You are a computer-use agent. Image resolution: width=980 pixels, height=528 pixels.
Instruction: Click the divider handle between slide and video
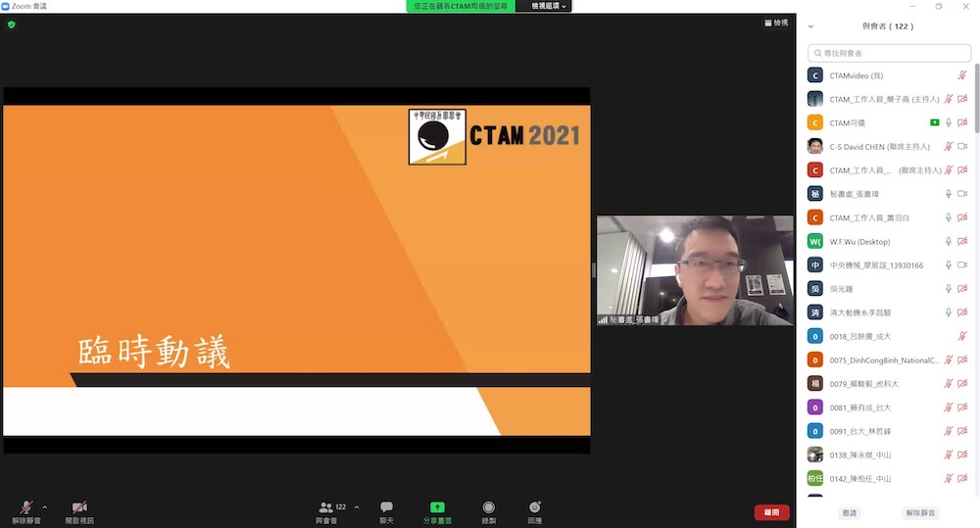tap(594, 270)
